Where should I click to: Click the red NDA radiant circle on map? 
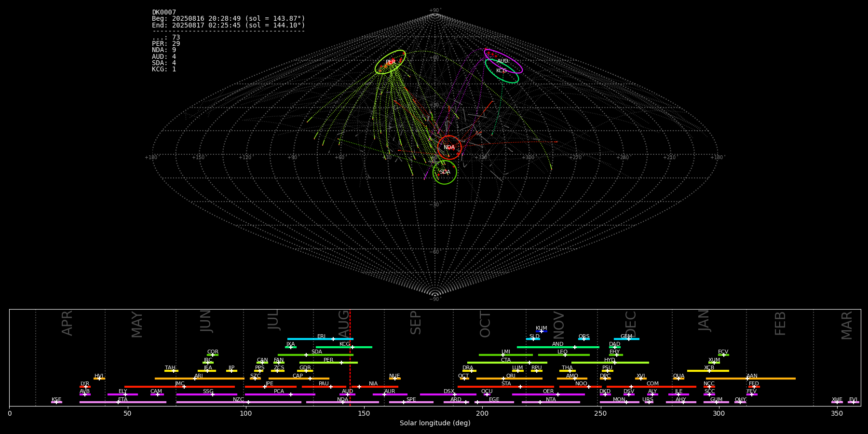coord(449,148)
